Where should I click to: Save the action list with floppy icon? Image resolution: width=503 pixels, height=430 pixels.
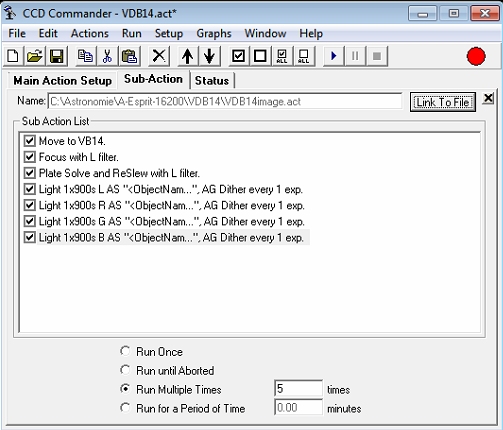point(56,56)
